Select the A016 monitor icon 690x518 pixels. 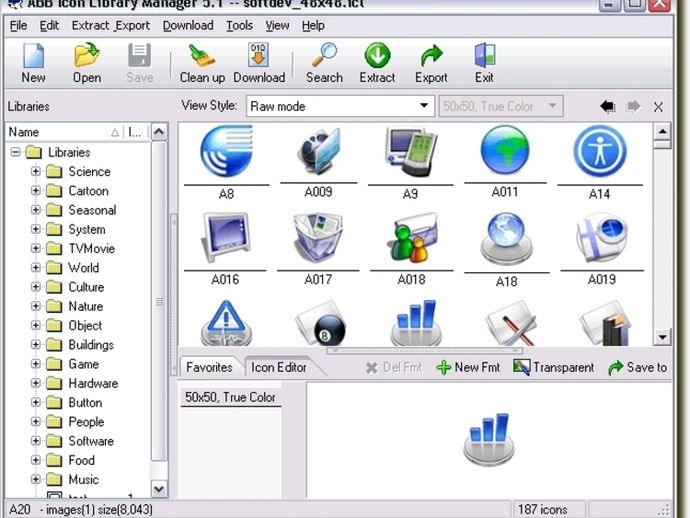(225, 238)
